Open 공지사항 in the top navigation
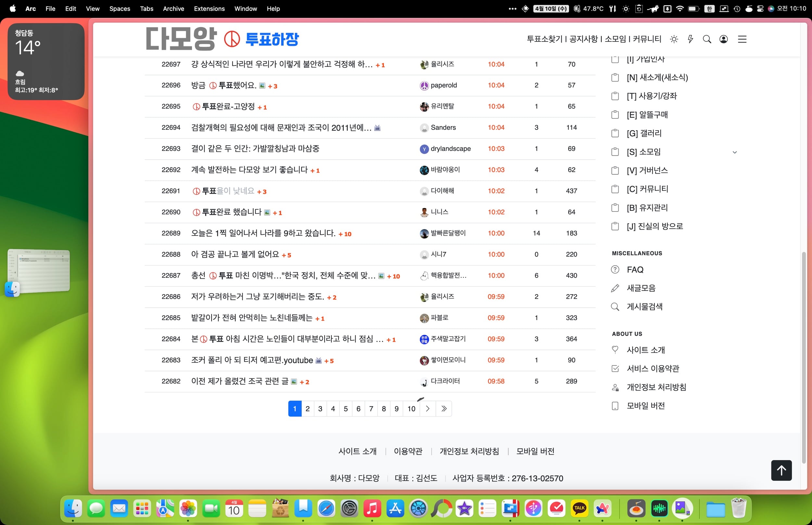The width and height of the screenshot is (812, 525). 583,39
